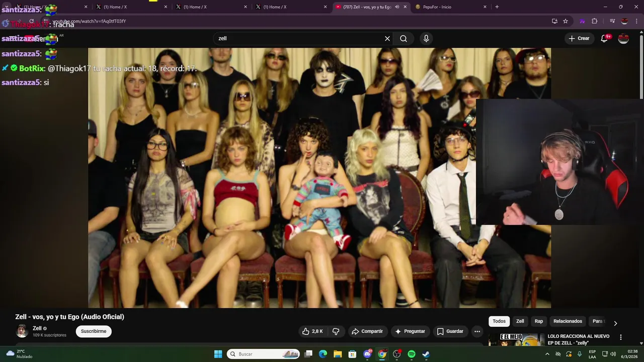Like the video with thumbs up

(x=312, y=331)
